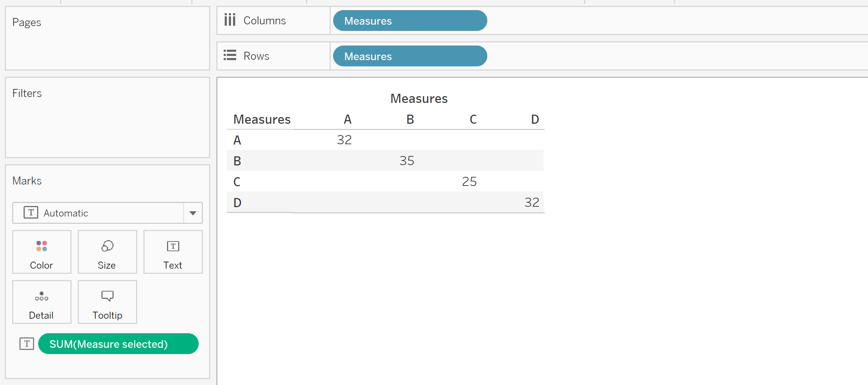The width and height of the screenshot is (868, 385).
Task: Click text icon beside SUM(Measure selected) pill
Action: (27, 344)
